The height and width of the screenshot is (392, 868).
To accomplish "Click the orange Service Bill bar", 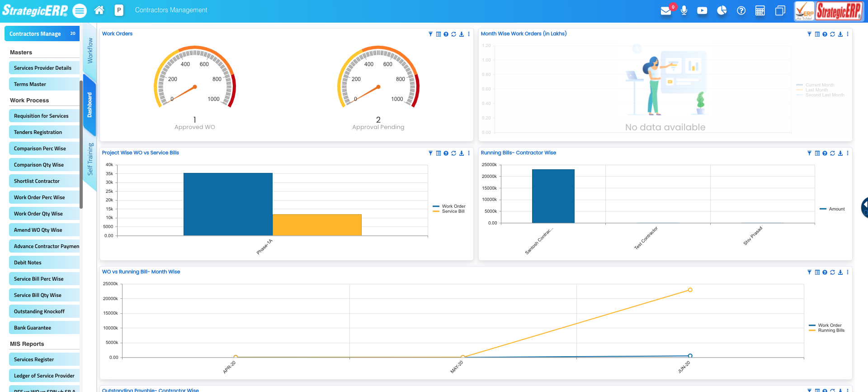I will (317, 225).
